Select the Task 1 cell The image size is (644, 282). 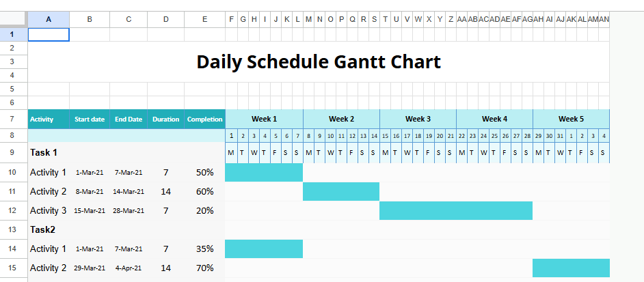click(x=43, y=152)
